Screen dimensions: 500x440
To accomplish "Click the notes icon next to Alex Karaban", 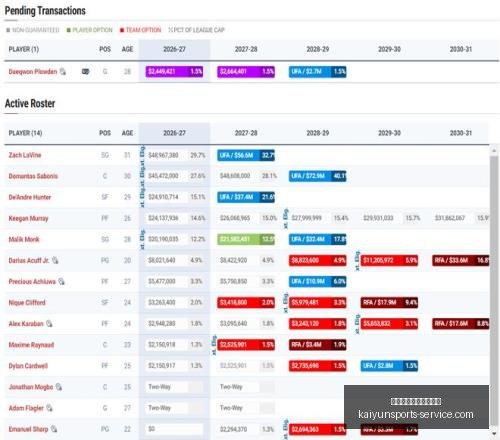I will (49, 323).
